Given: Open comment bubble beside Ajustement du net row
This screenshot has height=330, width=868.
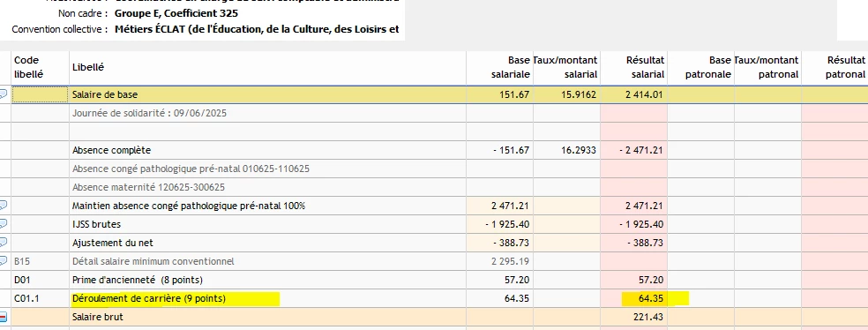Looking at the screenshot, I should (x=3, y=243).
